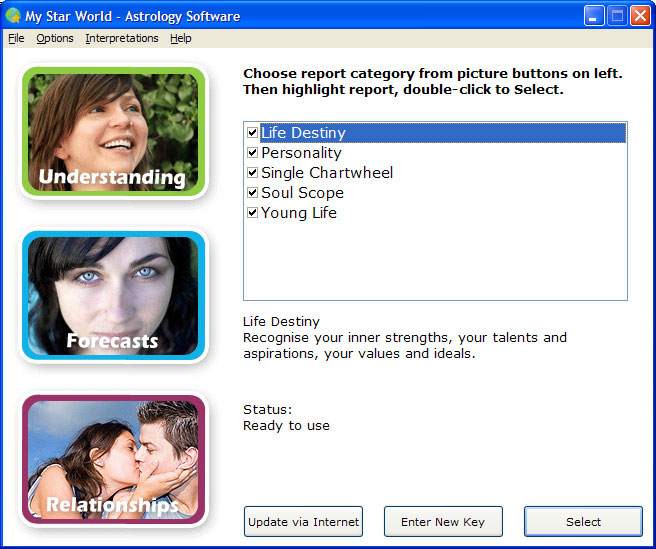Click the 'Ready to use' status text

pos(286,426)
